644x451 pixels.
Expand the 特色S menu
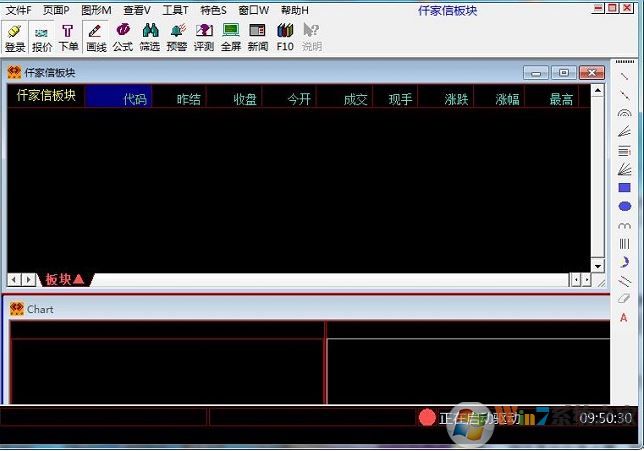(x=213, y=9)
